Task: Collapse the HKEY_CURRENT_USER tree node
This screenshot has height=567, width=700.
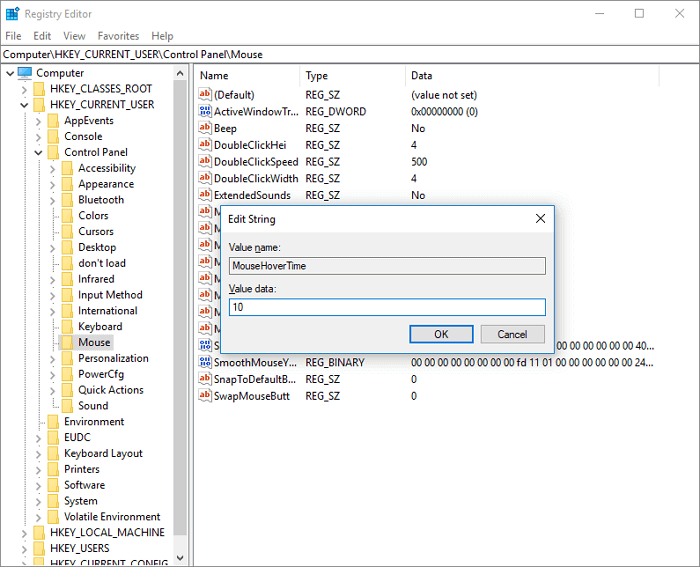Action: [x=24, y=104]
